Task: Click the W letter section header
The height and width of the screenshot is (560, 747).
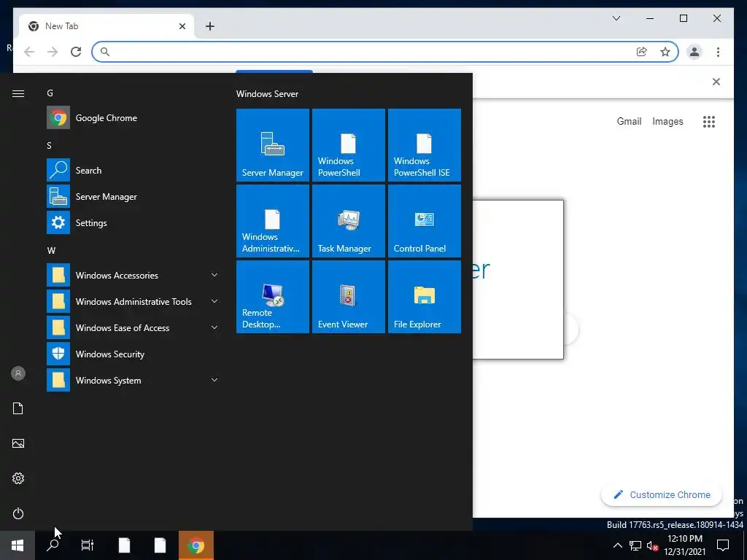Action: pyautogui.click(x=51, y=251)
